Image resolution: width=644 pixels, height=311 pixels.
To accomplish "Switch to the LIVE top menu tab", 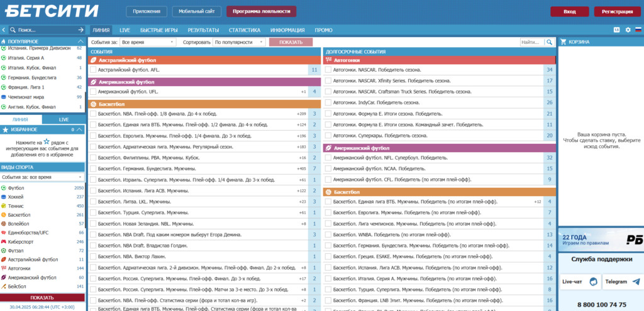I will [125, 30].
